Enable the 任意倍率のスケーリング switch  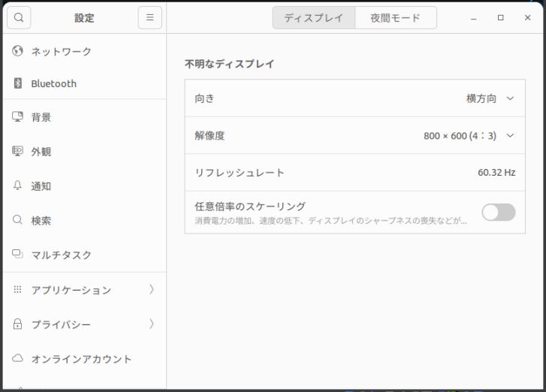[x=498, y=212]
